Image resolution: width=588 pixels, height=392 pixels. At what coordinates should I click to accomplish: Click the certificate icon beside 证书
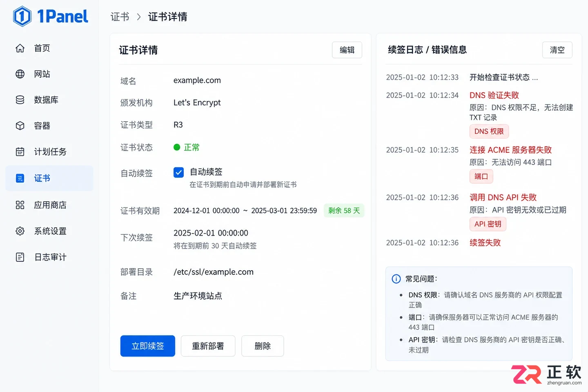tap(20, 178)
